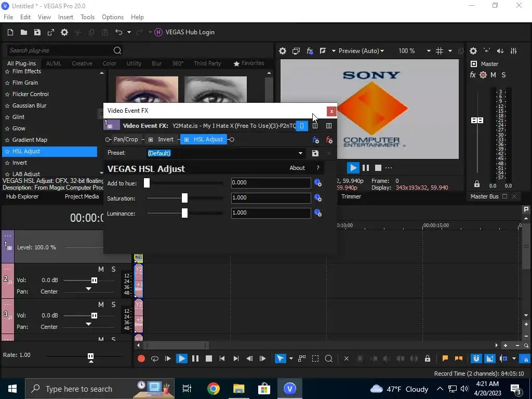Click the color eye preset thumbnail

(x=147, y=89)
